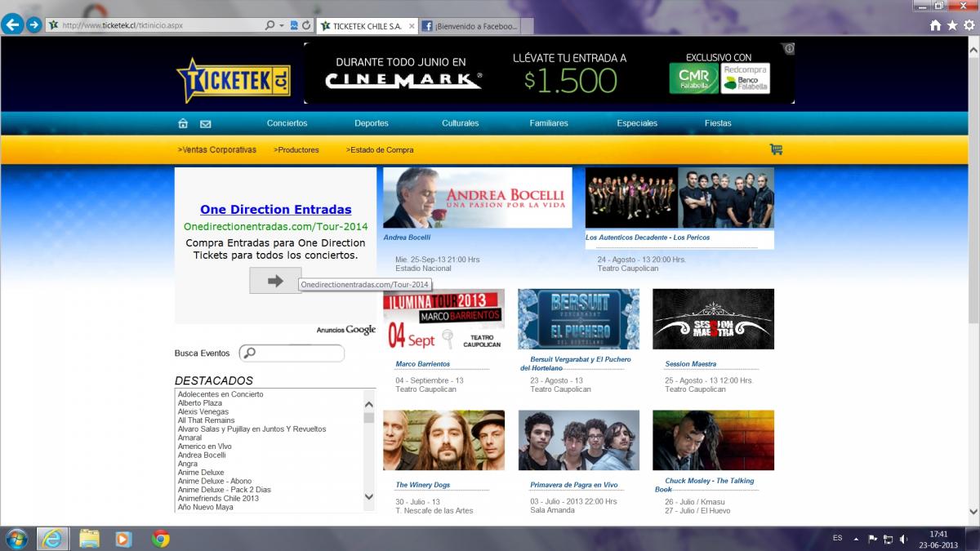The height and width of the screenshot is (551, 980).
Task: Open the Primavera de Pagra en Vivo link
Action: pos(574,485)
